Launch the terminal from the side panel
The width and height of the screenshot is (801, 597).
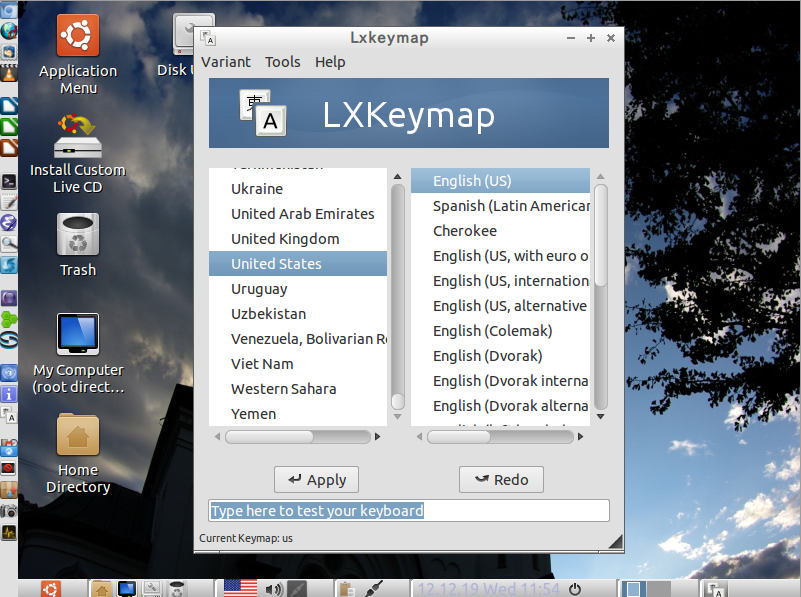tap(9, 181)
